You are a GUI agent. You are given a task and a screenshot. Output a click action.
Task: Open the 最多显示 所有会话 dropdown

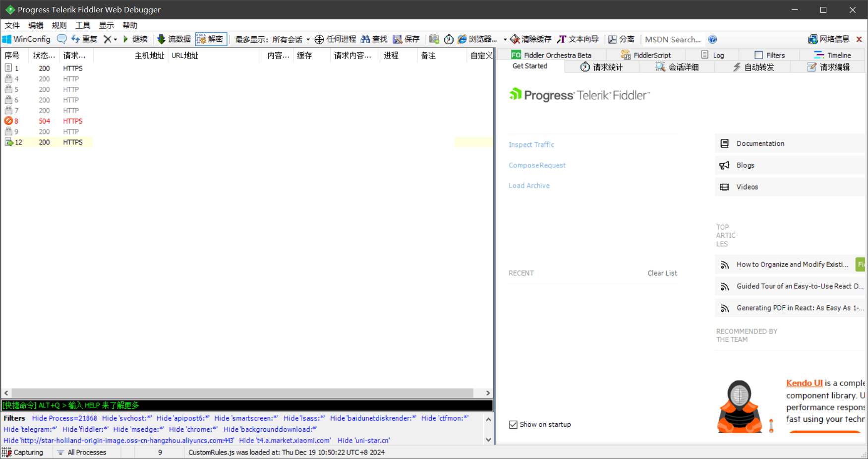point(272,39)
